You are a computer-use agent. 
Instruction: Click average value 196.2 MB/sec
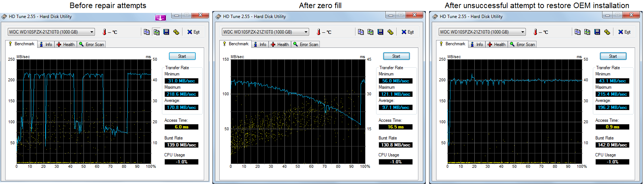(x=612, y=107)
